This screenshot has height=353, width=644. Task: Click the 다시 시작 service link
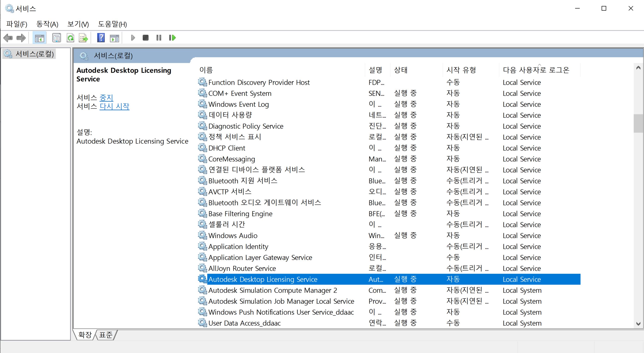pyautogui.click(x=114, y=106)
